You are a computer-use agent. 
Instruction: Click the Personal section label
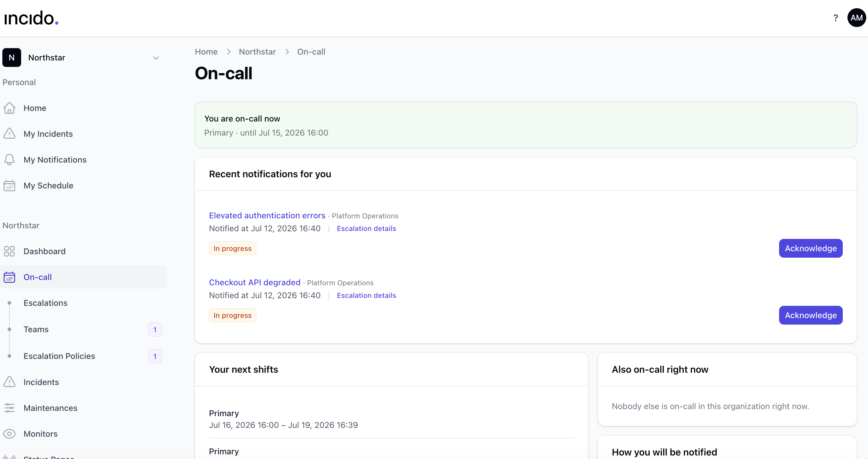[19, 82]
